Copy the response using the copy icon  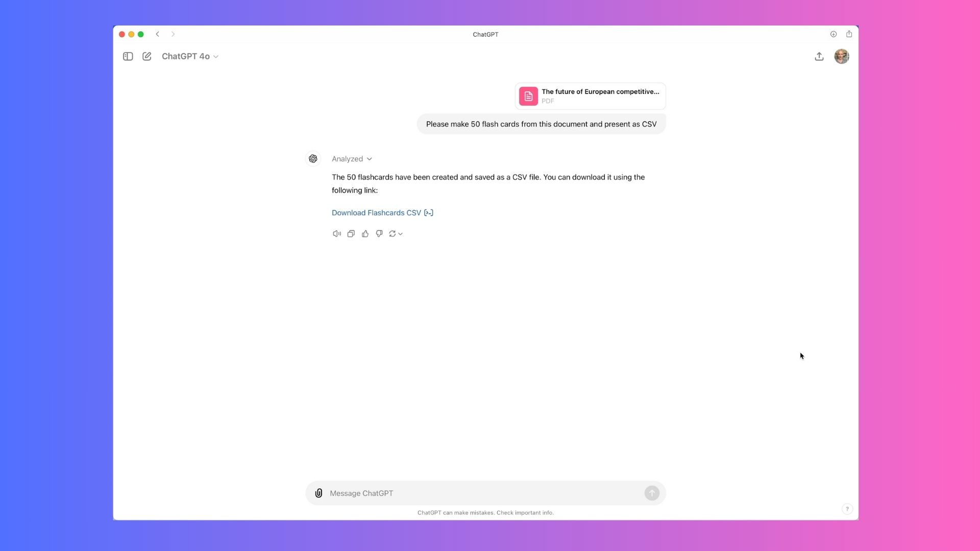click(x=351, y=234)
